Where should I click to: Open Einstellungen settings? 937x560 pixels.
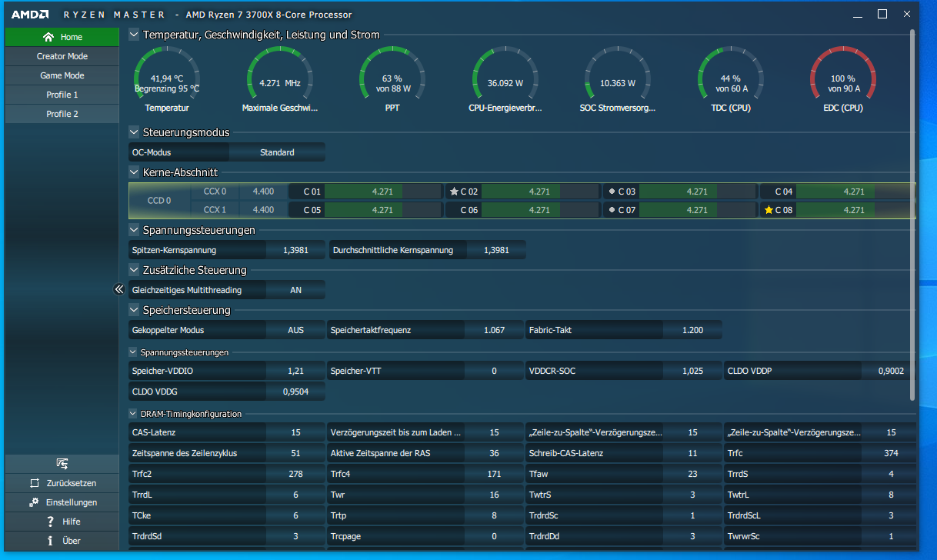coord(62,502)
